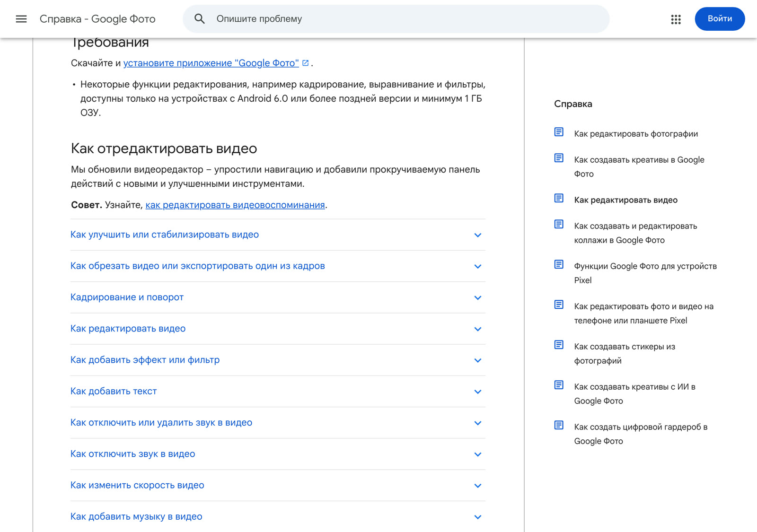Expand chevron for "Как отключить или удалить звук в видео"
The width and height of the screenshot is (757, 532).
(478, 423)
